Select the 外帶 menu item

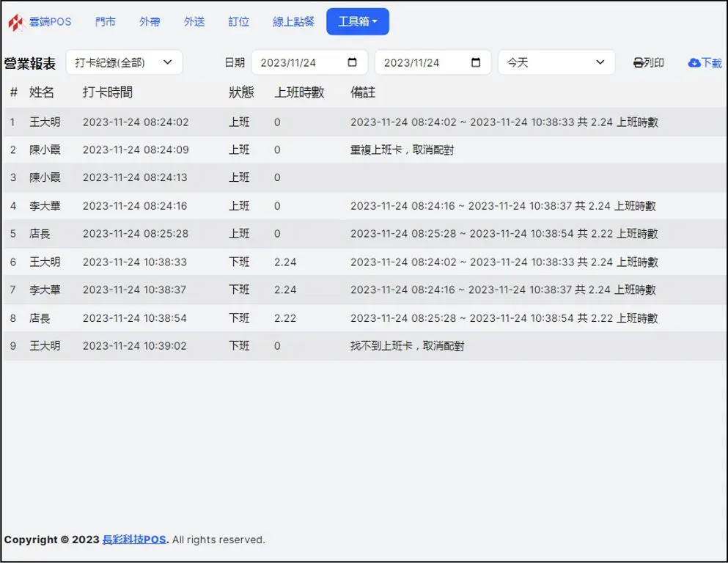(x=150, y=21)
